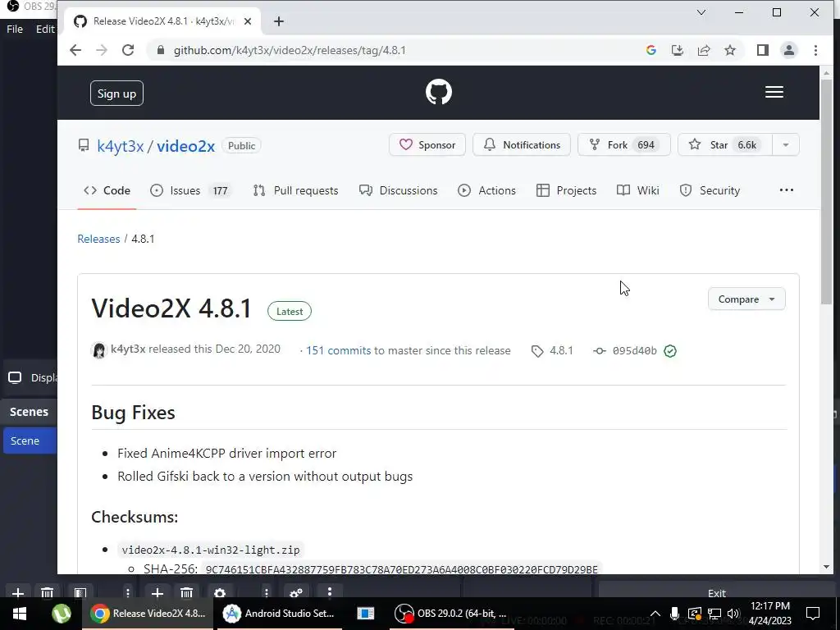The image size is (840, 630).
Task: Open the Google icon in the address bar
Action: (x=651, y=50)
